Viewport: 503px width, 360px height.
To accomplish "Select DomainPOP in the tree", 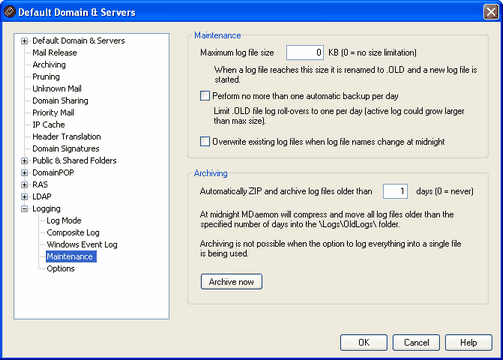I will point(53,173).
